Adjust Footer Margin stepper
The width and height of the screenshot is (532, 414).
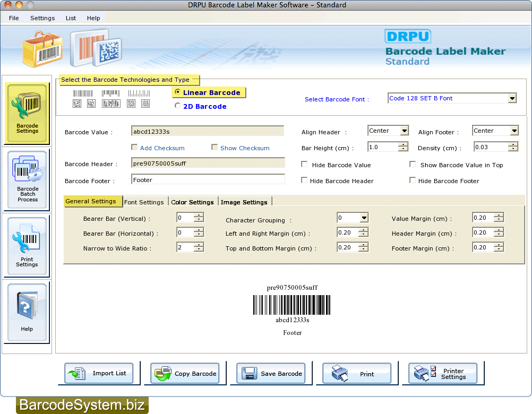(x=499, y=247)
